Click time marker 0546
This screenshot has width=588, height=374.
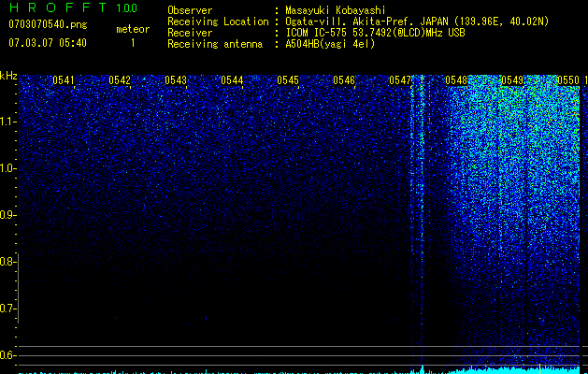[x=344, y=80]
